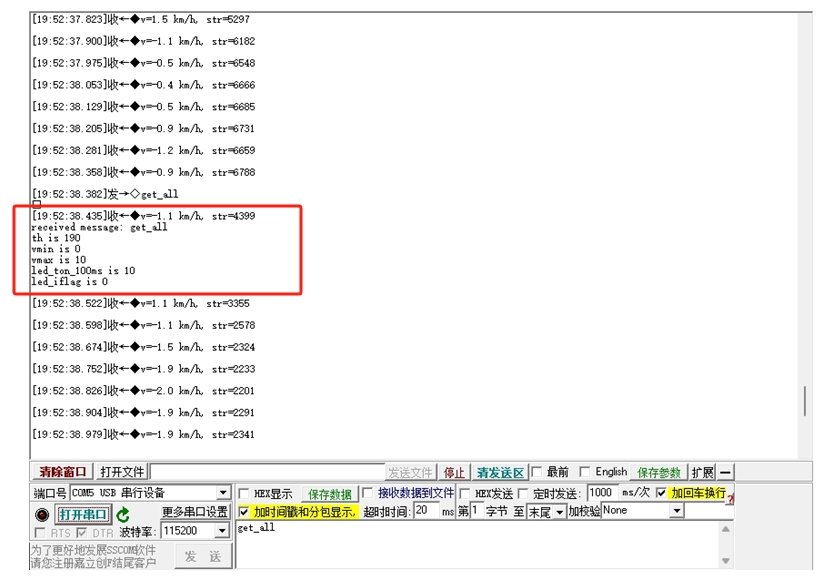The width and height of the screenshot is (818, 580).
Task: Toggle the 加回车换行 checkbox
Action: tap(661, 493)
